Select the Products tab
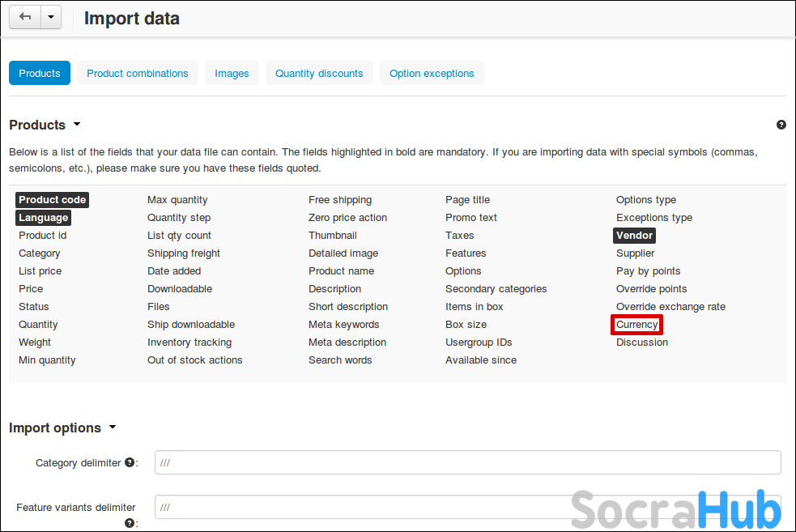 coord(40,73)
